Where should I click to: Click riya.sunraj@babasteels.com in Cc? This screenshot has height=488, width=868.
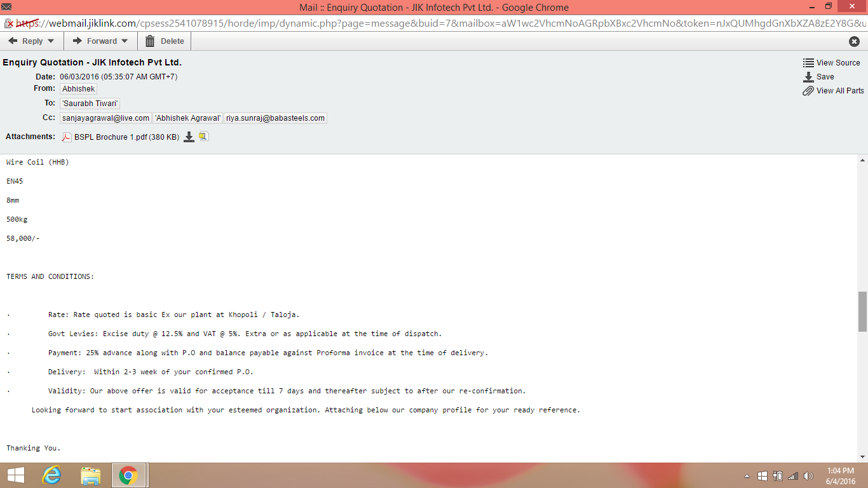pyautogui.click(x=276, y=118)
